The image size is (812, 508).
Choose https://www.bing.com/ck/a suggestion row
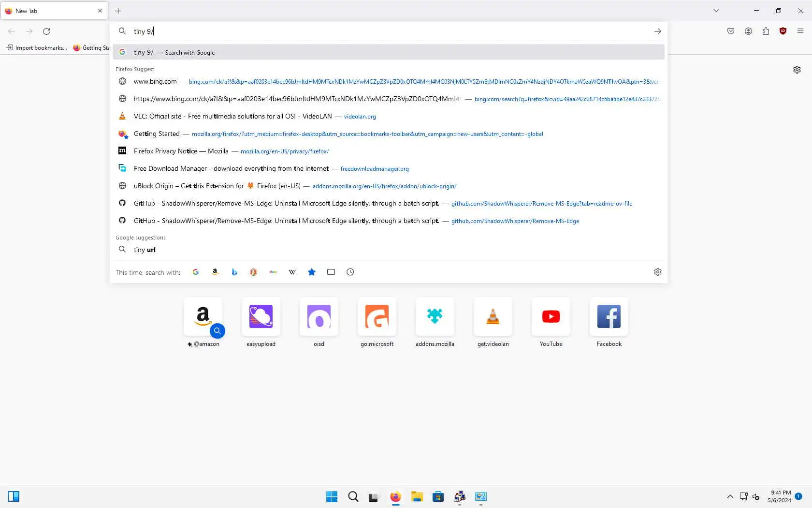[x=389, y=99]
